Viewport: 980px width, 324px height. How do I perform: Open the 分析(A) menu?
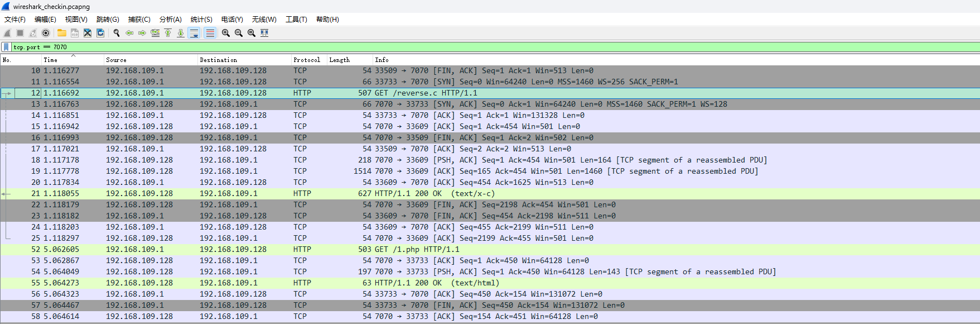click(170, 19)
